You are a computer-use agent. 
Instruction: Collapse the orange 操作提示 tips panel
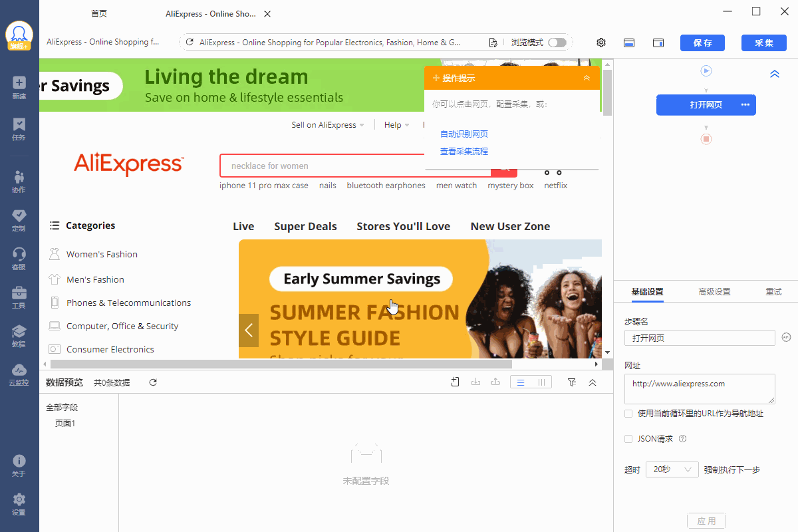[x=587, y=78]
